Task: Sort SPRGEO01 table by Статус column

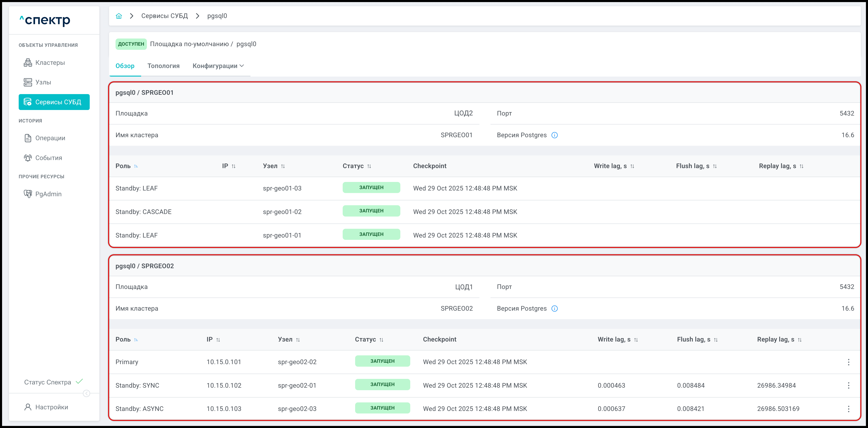Action: (369, 166)
